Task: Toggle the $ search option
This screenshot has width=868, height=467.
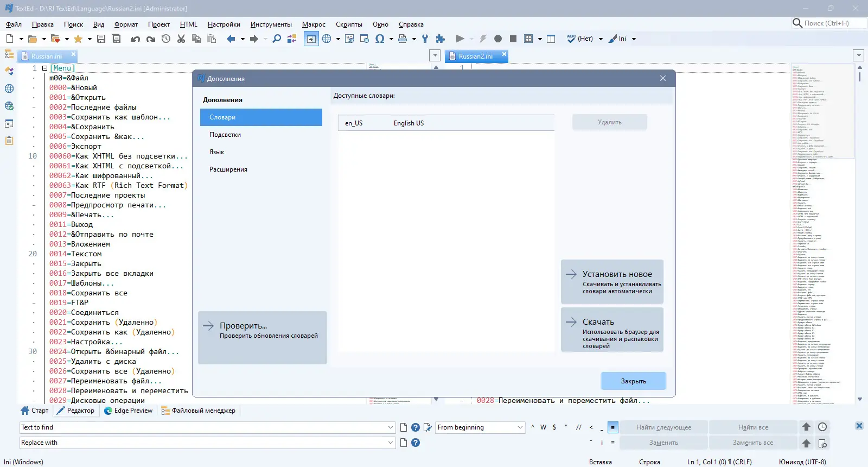Action: 554,427
